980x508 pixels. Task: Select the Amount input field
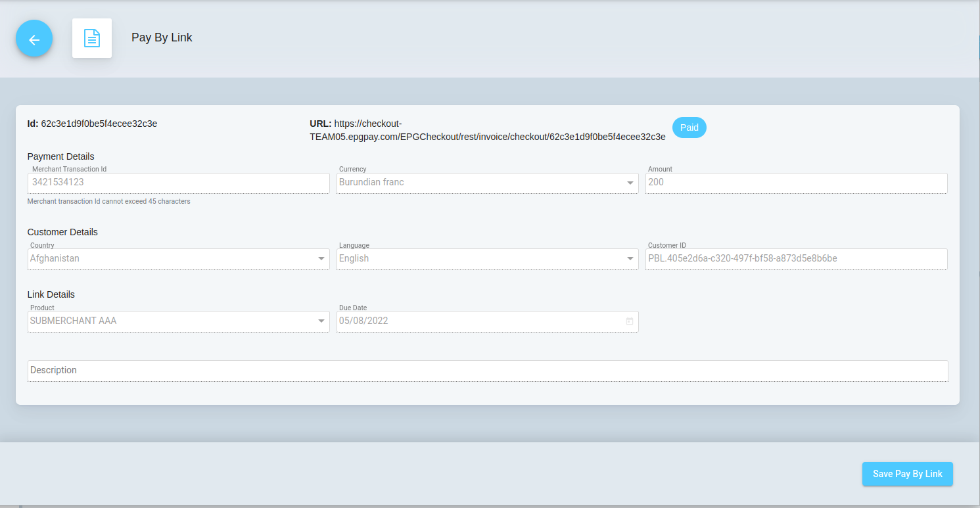[795, 183]
